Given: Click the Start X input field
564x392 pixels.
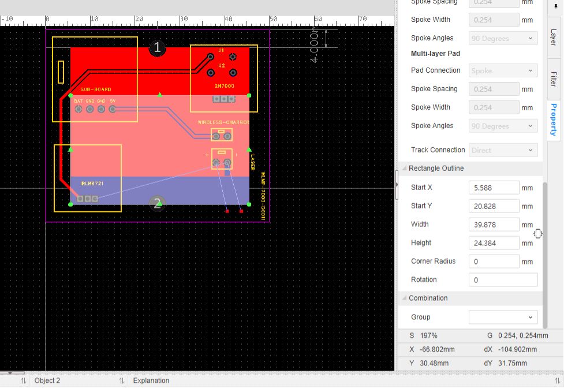Looking at the screenshot, I should 494,188.
